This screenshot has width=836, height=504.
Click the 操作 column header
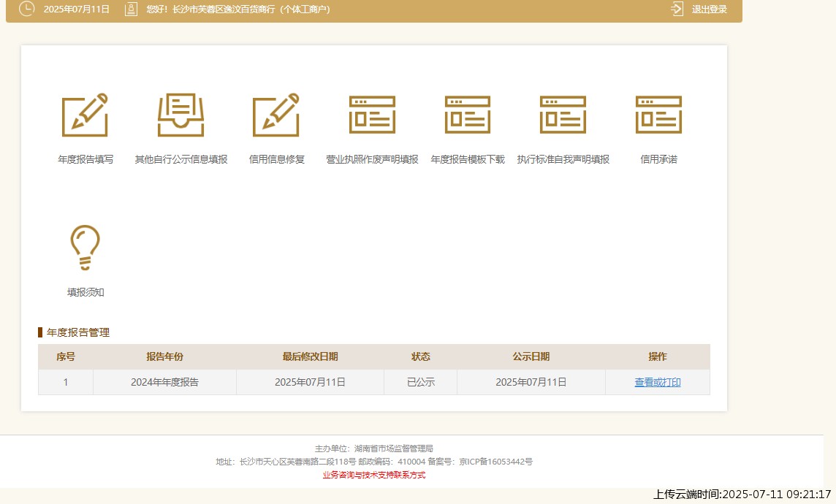pos(658,356)
